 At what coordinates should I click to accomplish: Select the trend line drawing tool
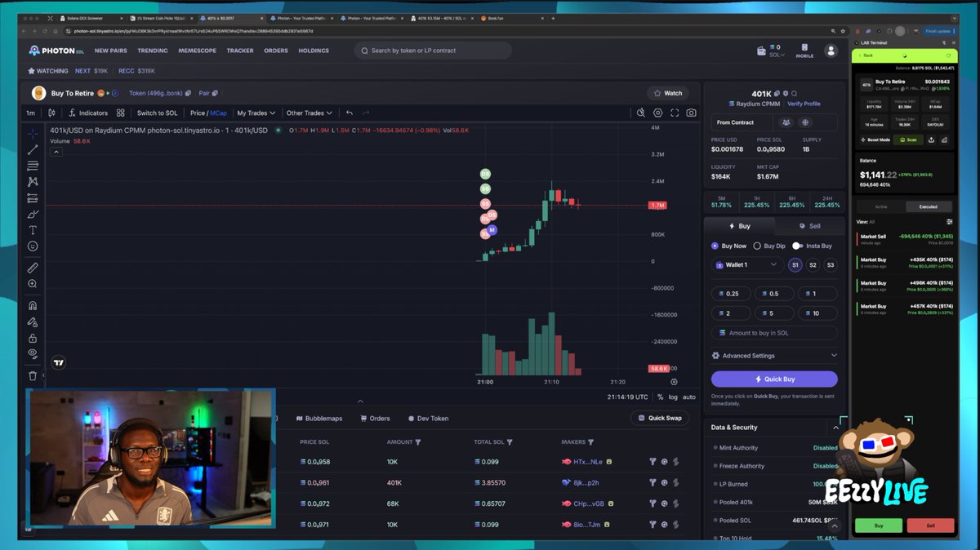33,149
